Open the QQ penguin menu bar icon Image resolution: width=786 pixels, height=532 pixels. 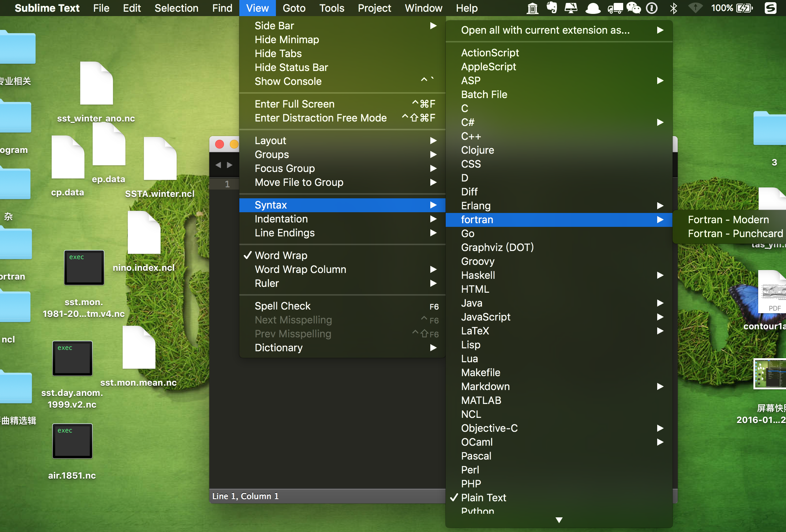tap(592, 8)
